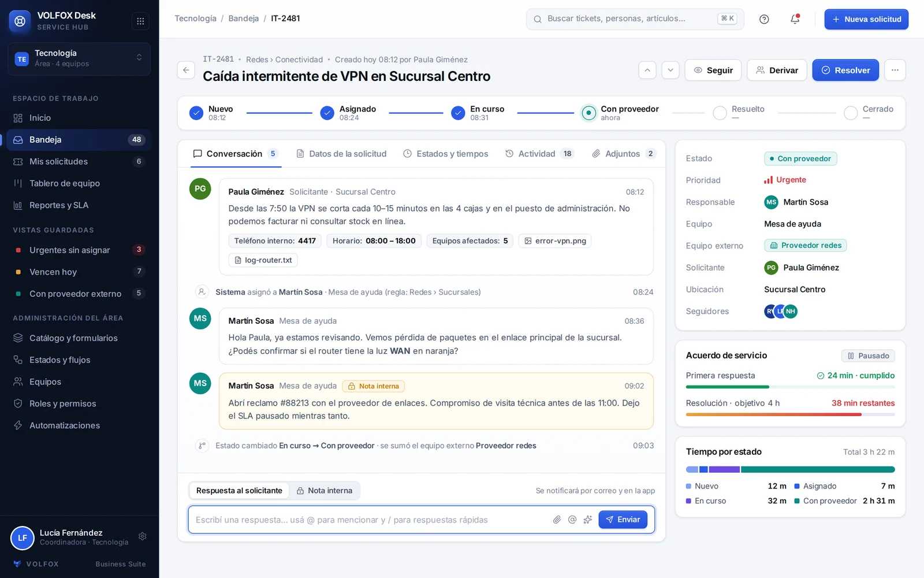924x578 pixels.
Task: Focus the Buscar tickets search field
Action: pyautogui.click(x=635, y=19)
